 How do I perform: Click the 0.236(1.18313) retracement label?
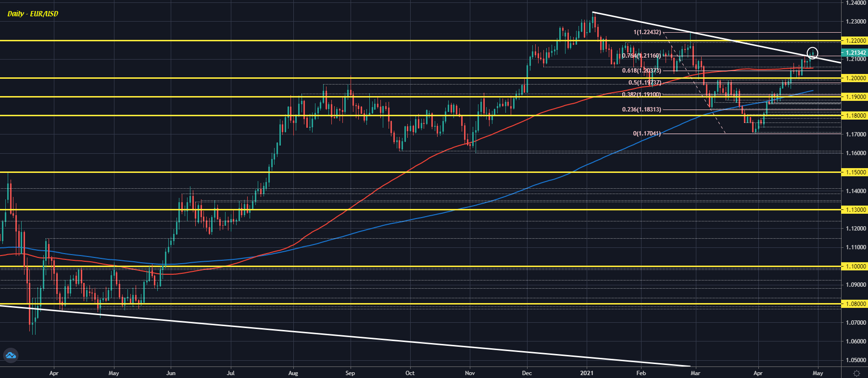click(x=641, y=110)
